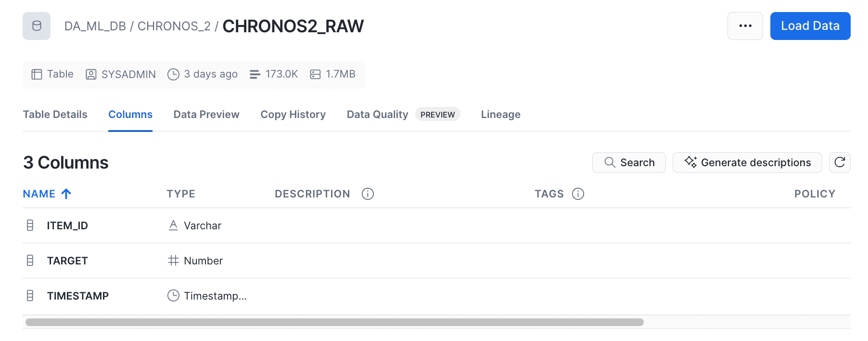Click the '3 Columns' heading

click(x=66, y=163)
